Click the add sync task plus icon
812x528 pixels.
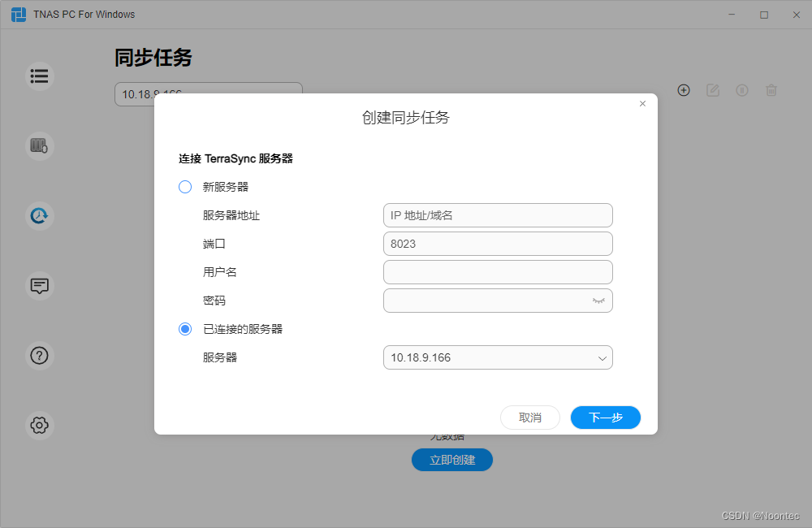[x=684, y=90]
